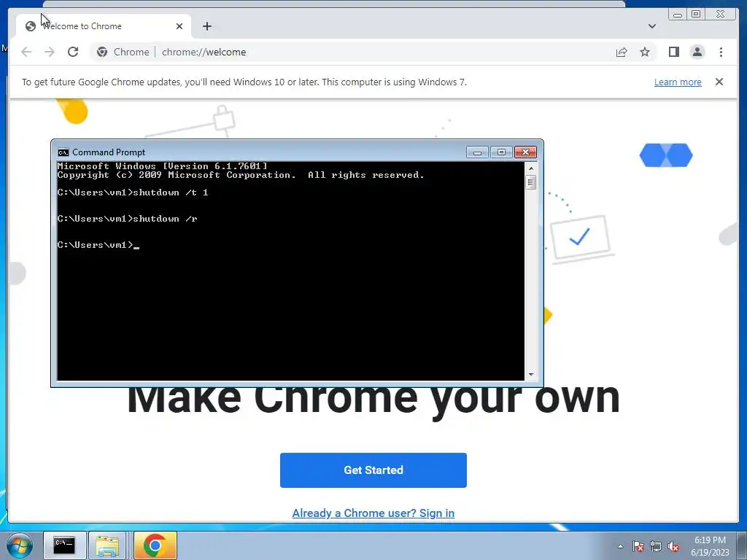Go back in Chrome

(x=27, y=52)
